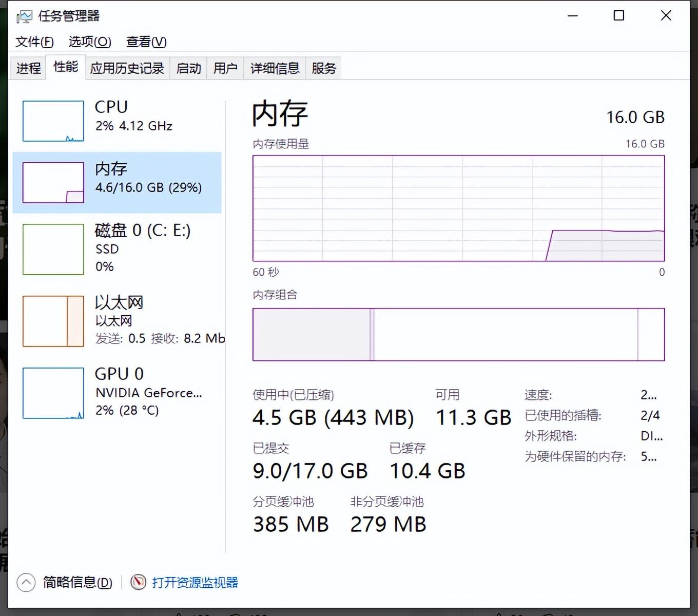Select the 性能 tab
The height and width of the screenshot is (616, 698).
[x=65, y=67]
